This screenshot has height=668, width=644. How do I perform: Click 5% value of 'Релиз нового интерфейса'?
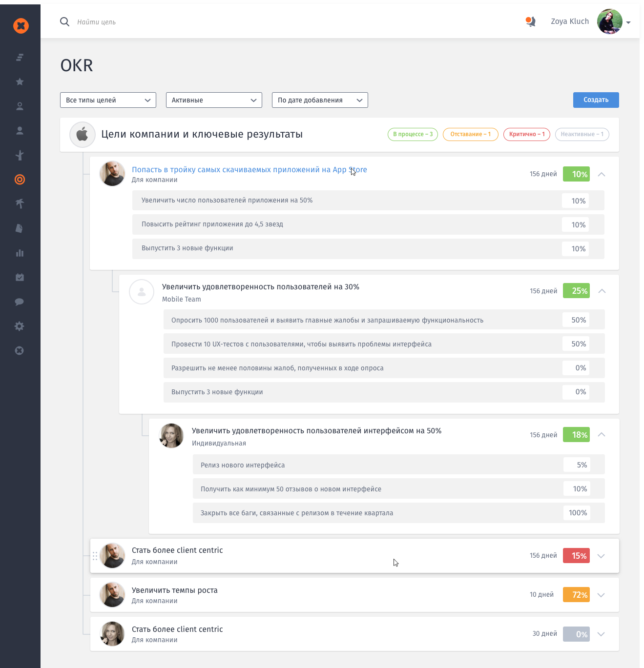point(577,465)
